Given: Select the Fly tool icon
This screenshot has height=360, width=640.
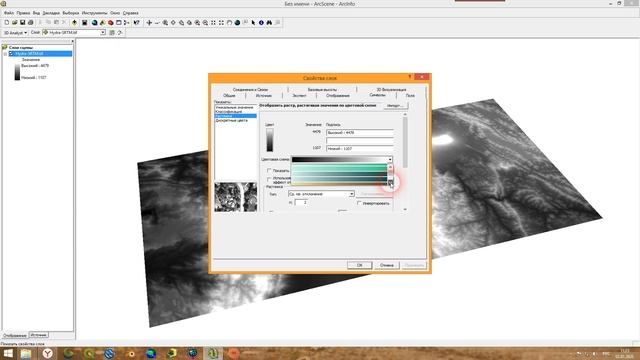Looking at the screenshot, I should (157, 22).
